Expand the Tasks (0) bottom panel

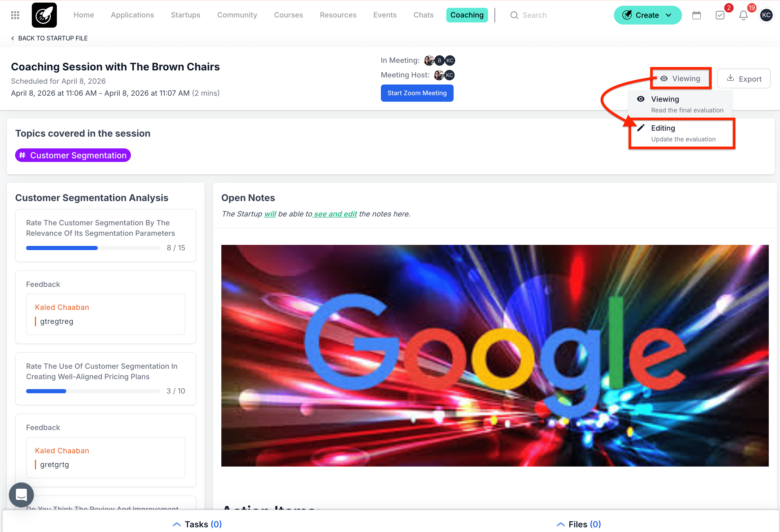click(x=197, y=524)
